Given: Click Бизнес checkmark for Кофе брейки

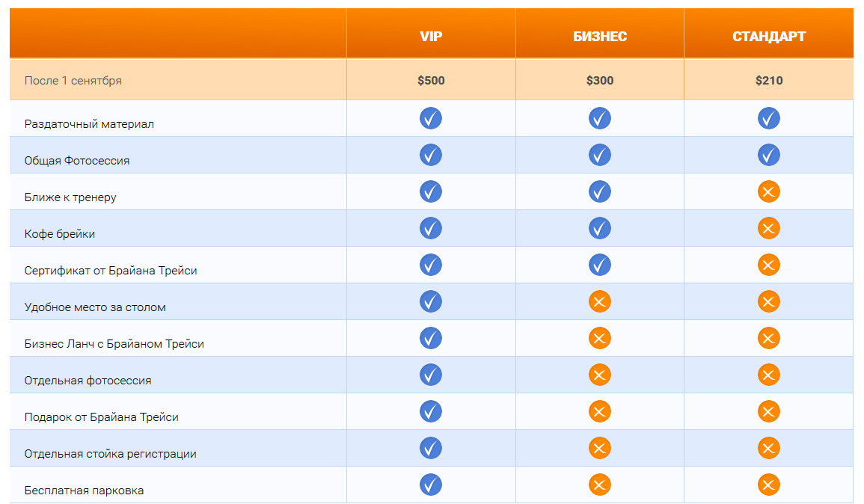Looking at the screenshot, I should [x=600, y=228].
